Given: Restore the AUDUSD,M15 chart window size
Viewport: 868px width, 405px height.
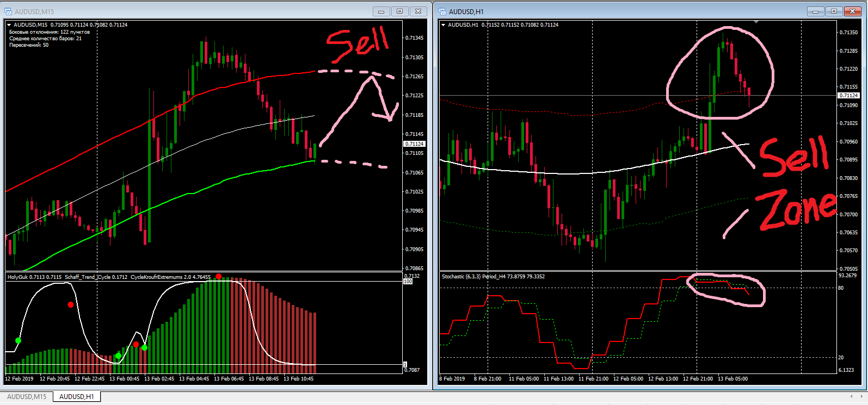Looking at the screenshot, I should (x=400, y=11).
